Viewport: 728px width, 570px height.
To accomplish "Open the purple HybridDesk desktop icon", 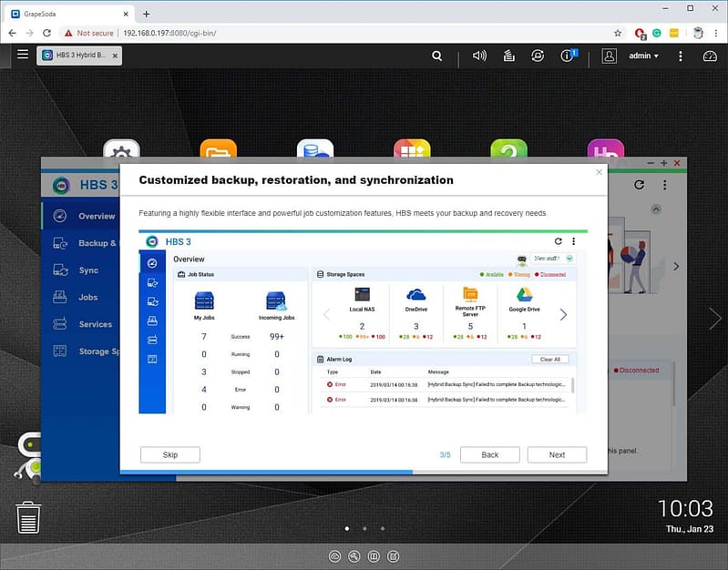I will 606,148.
